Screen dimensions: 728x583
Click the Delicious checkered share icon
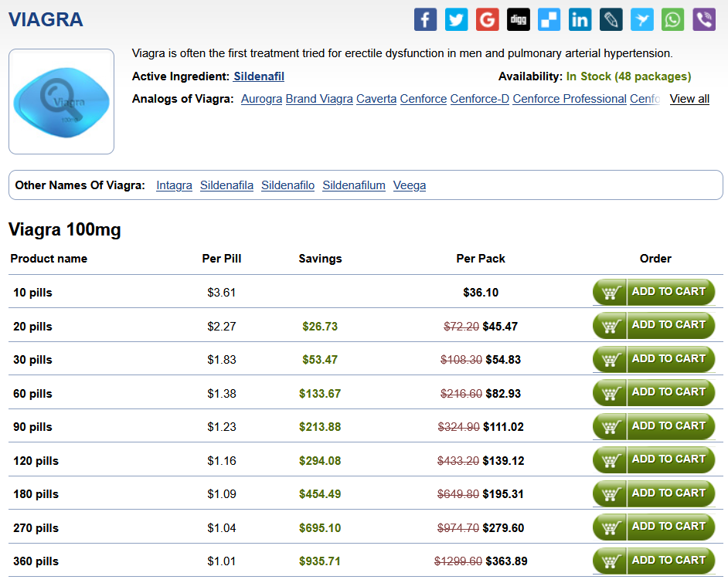[x=549, y=19]
